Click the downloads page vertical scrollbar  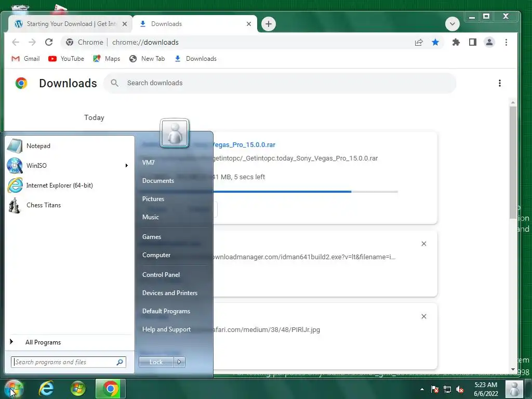click(x=513, y=162)
